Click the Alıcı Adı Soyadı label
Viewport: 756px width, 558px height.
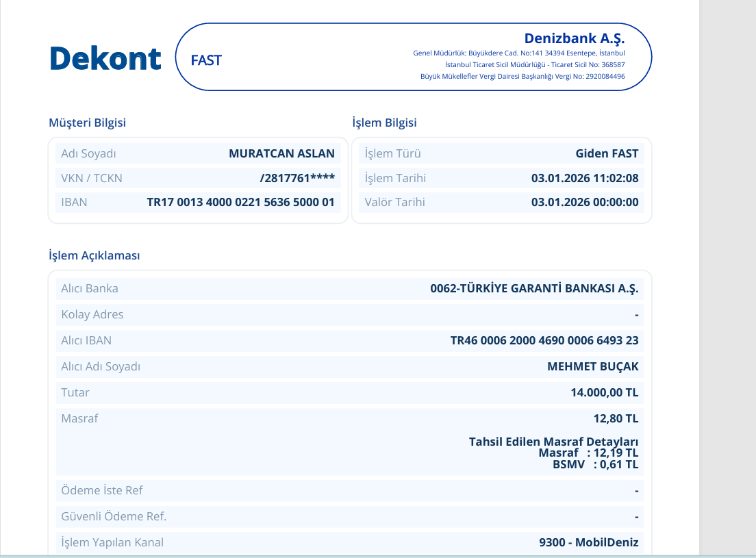(x=101, y=367)
